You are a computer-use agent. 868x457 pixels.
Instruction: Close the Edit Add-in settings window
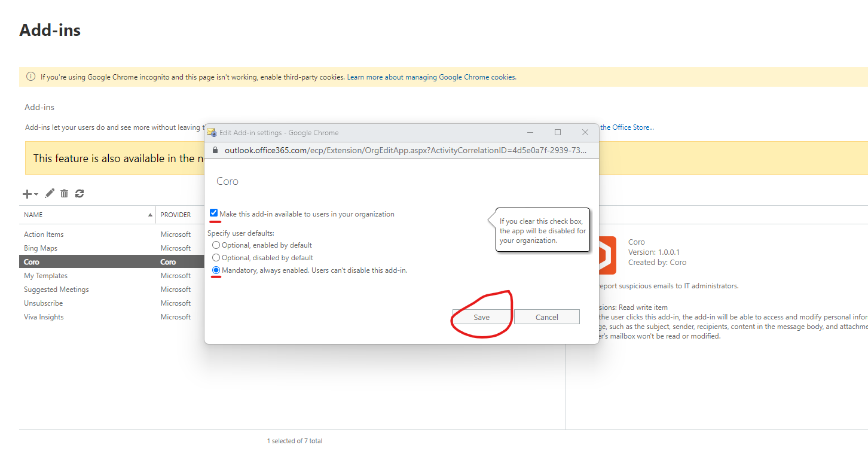585,132
